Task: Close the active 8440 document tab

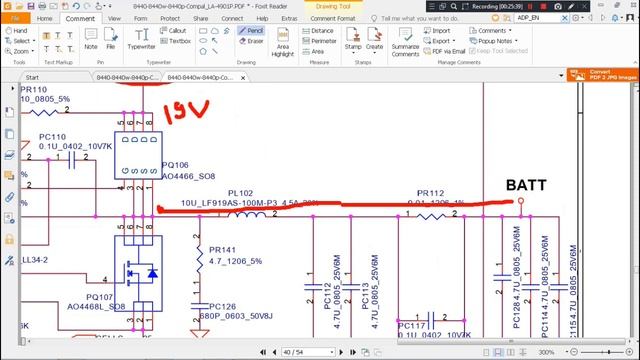Action: pos(243,78)
